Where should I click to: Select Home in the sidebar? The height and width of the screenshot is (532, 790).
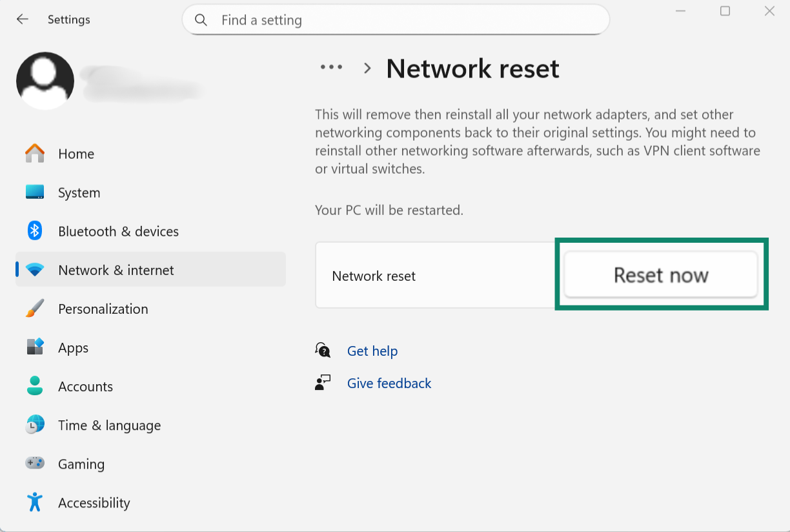pos(76,154)
